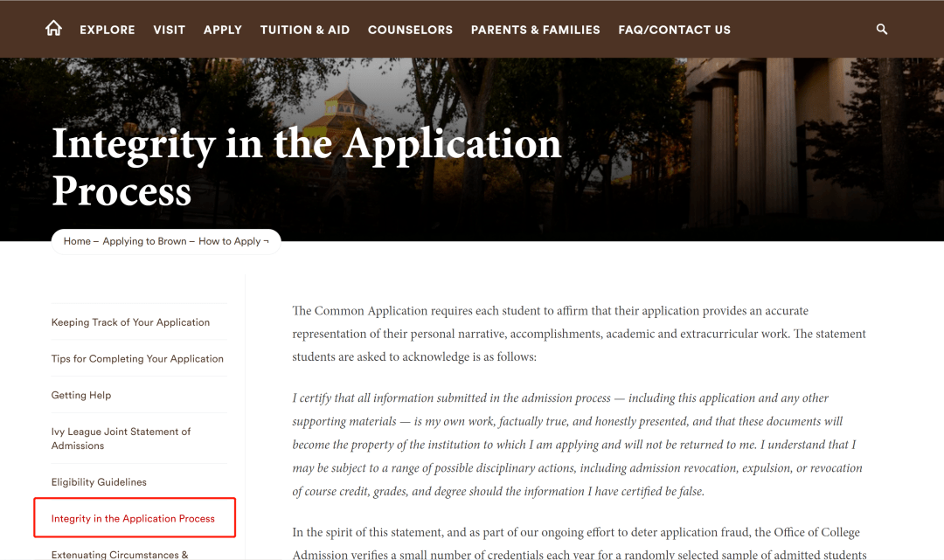Open the Tuition & Aid menu
The height and width of the screenshot is (560, 944).
[x=305, y=30]
